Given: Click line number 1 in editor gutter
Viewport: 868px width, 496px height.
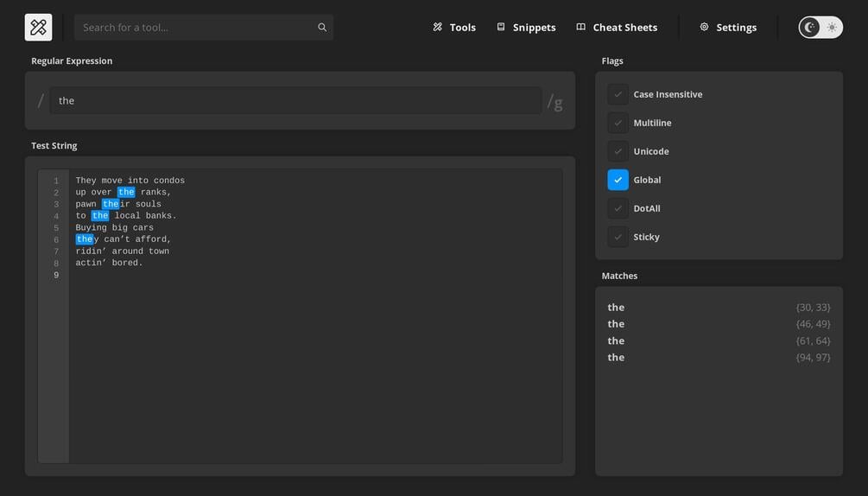Looking at the screenshot, I should click(56, 181).
